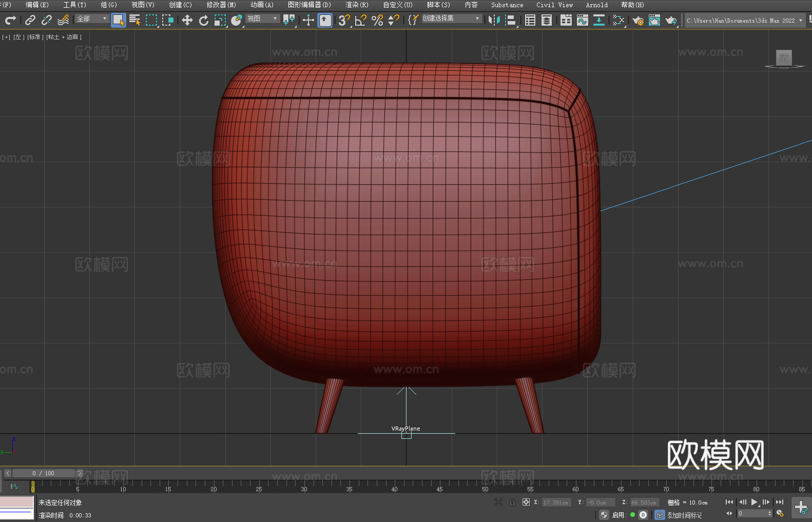This screenshot has height=522, width=812.
Task: Click the Use Pivot Point Center icon
Action: (289, 20)
